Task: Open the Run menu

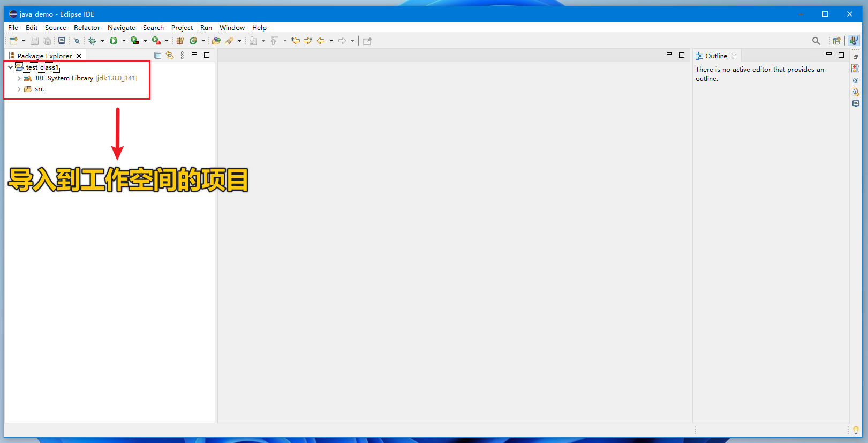Action: 206,28
